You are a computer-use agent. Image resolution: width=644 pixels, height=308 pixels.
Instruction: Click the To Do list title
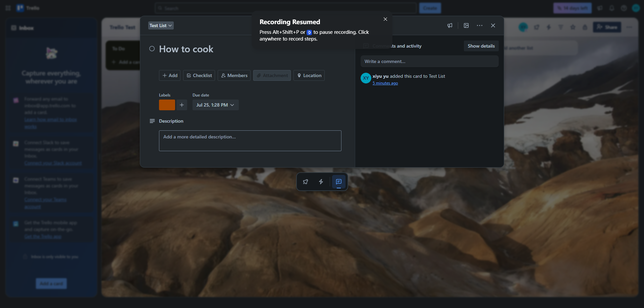point(119,49)
